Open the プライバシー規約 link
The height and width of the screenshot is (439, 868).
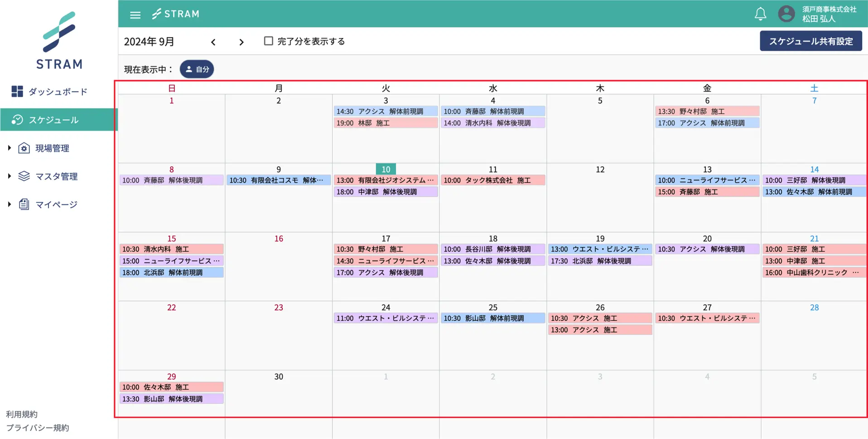(x=38, y=428)
